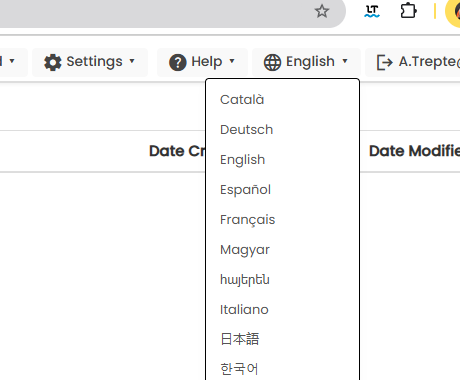
Task: Open the browser extensions puzzle icon
Action: pos(408,11)
